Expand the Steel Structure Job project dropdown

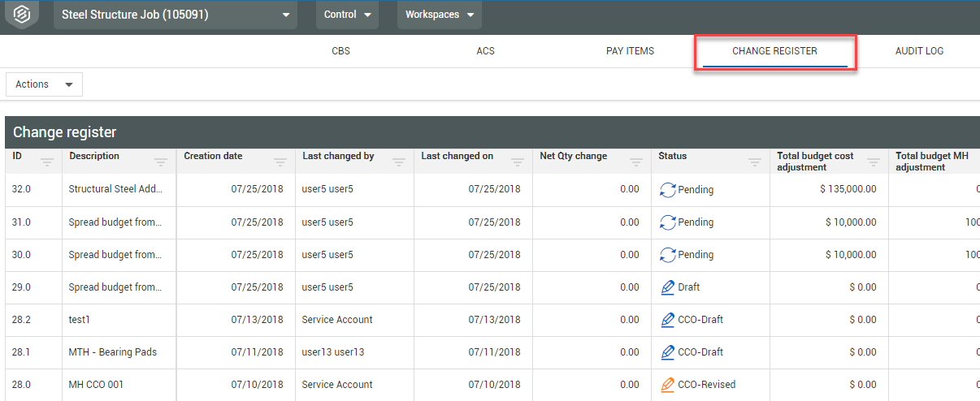click(285, 15)
